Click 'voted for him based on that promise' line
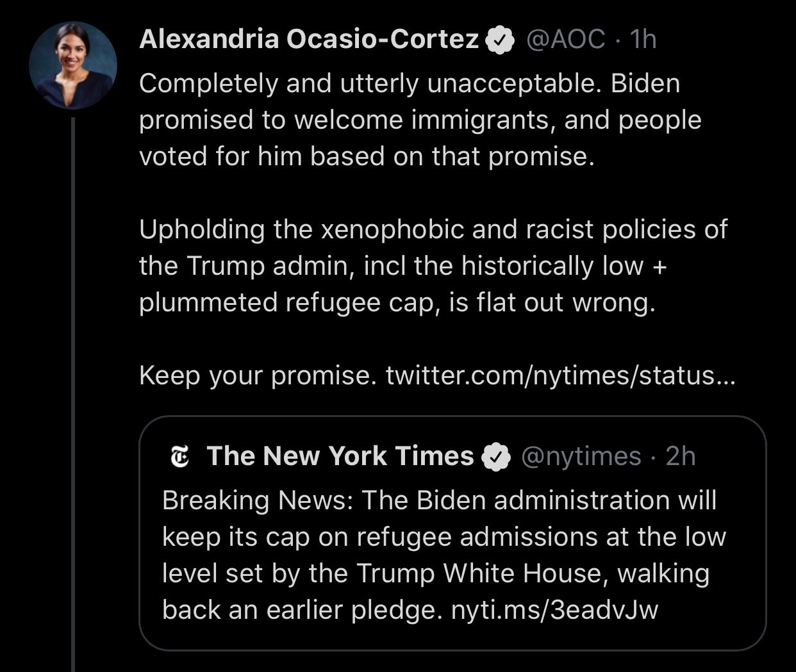This screenshot has height=672, width=796. coord(367,156)
